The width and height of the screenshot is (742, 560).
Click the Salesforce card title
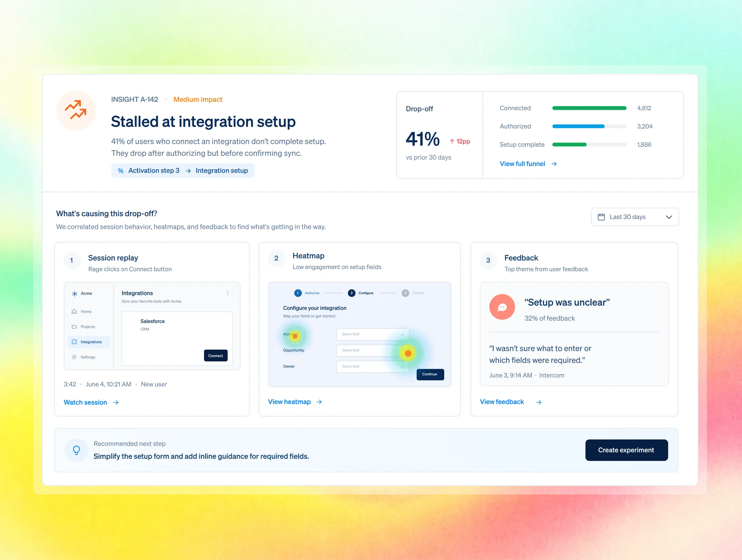coord(152,321)
